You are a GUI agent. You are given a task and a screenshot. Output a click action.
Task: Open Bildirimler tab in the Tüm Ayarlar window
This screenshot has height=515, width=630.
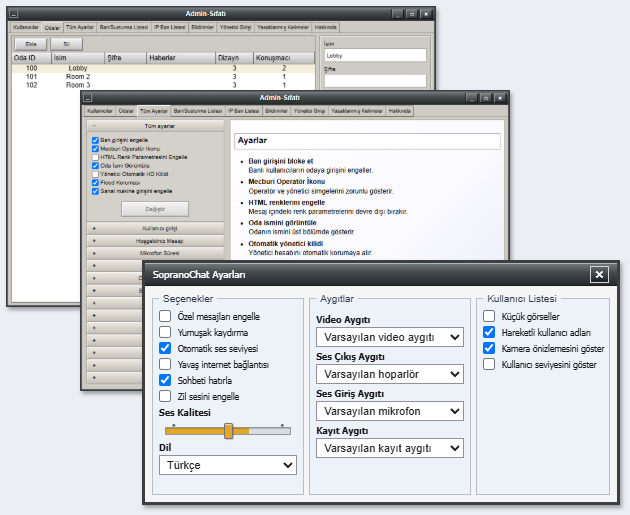click(276, 111)
